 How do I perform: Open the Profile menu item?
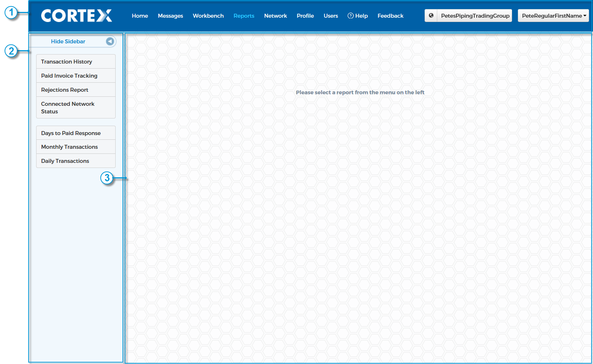click(x=305, y=16)
